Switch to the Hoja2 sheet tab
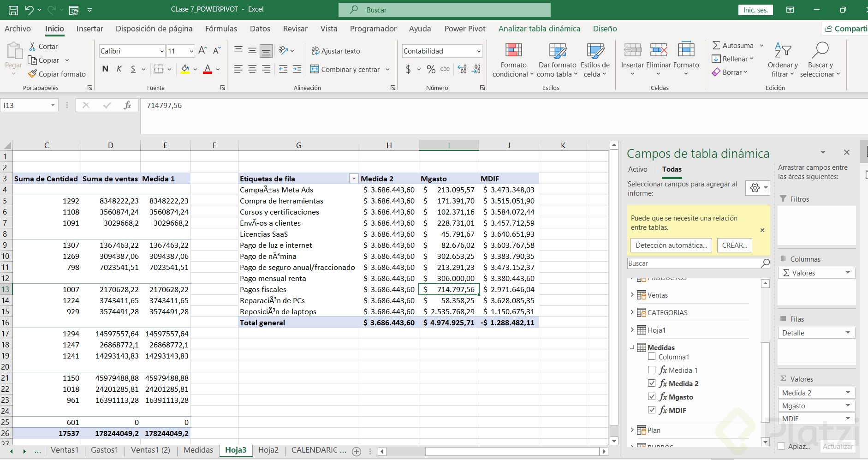 point(268,450)
